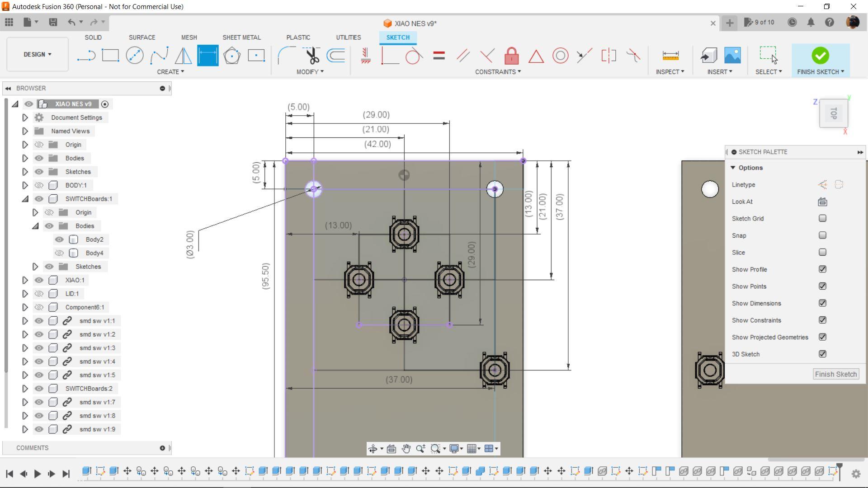
Task: Toggle the Snap checkbox in Sketch Palette
Action: pyautogui.click(x=823, y=235)
